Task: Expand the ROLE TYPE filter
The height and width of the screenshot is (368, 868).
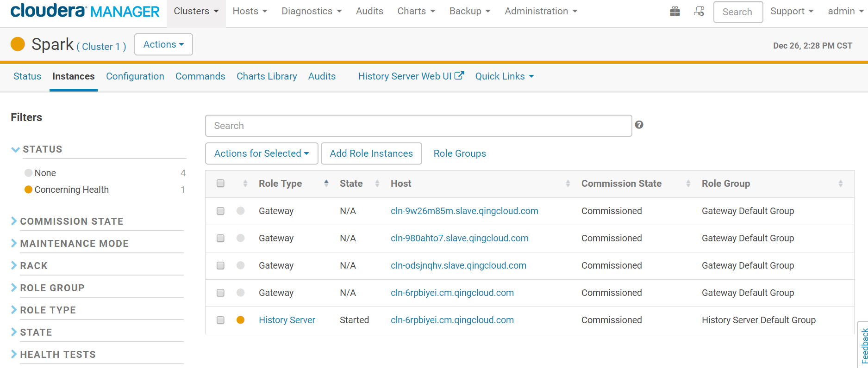Action: point(44,310)
